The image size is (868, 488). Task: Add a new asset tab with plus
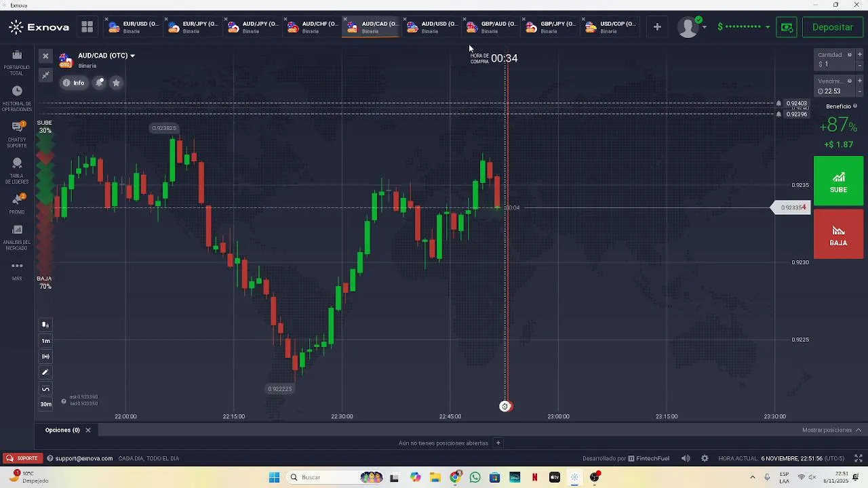[x=657, y=27]
